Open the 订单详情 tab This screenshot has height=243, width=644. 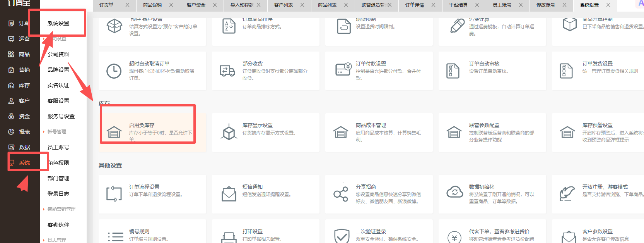415,5
